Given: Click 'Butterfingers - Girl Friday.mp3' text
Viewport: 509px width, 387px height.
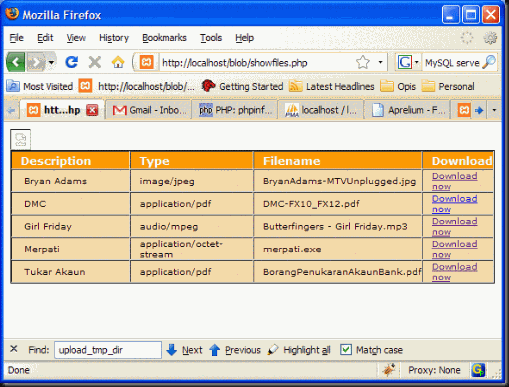Looking at the screenshot, I should [335, 227].
